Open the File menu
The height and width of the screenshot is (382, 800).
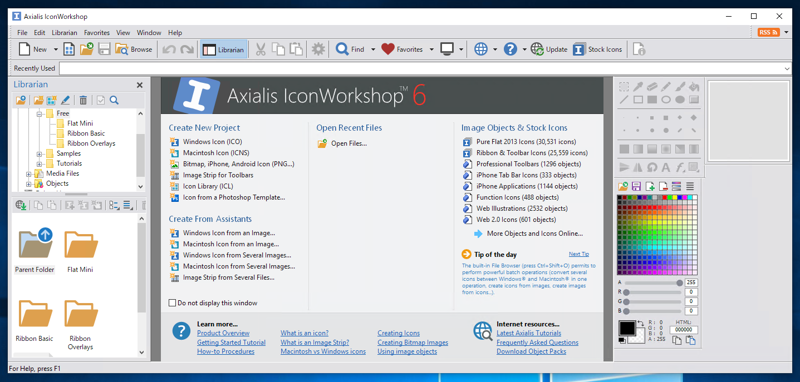22,33
